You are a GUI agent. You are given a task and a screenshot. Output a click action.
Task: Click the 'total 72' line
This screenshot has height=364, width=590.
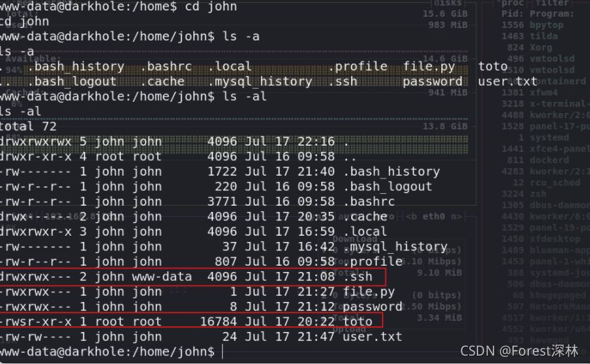coord(28,127)
